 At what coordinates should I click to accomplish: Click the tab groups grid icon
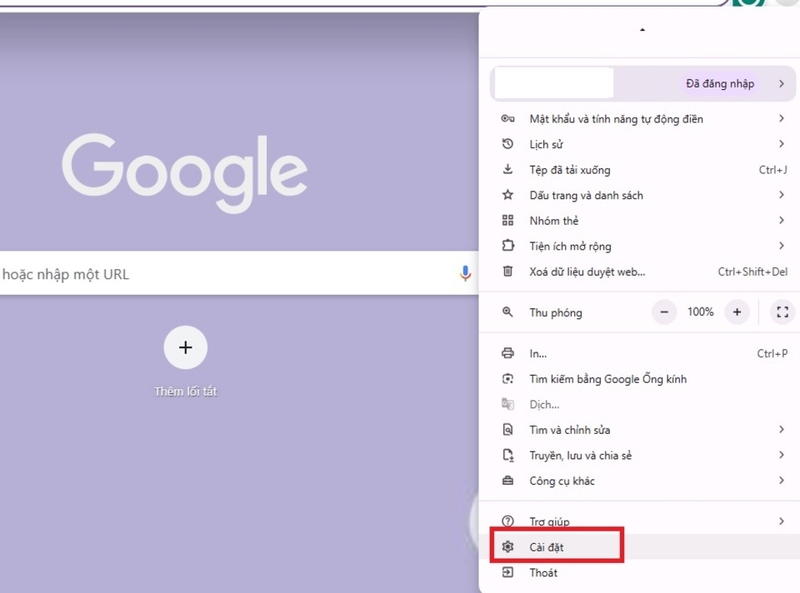point(508,220)
